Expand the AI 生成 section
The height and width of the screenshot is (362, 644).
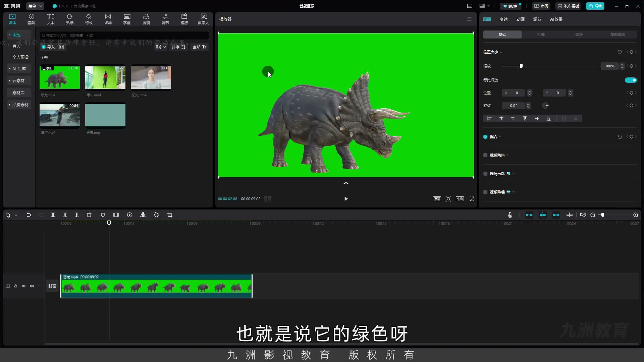pos(19,68)
